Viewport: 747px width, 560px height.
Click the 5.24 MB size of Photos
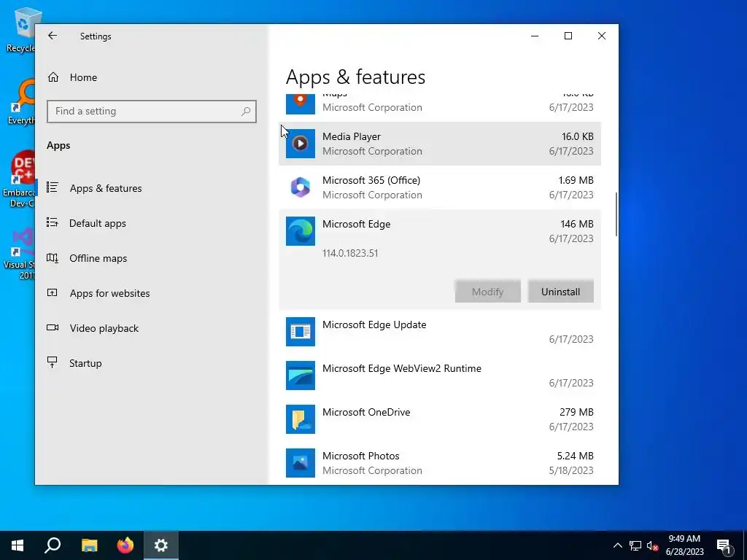point(575,456)
